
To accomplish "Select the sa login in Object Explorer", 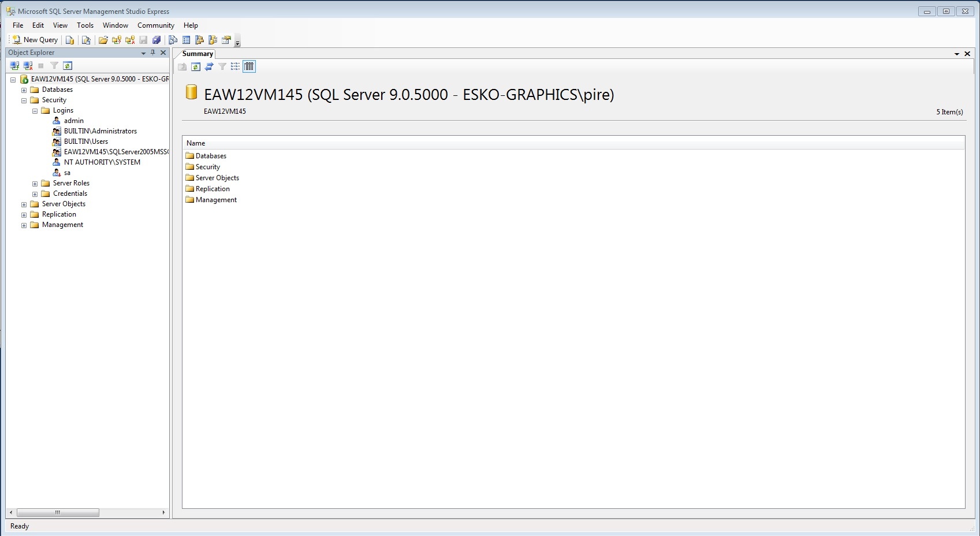I will coord(68,173).
